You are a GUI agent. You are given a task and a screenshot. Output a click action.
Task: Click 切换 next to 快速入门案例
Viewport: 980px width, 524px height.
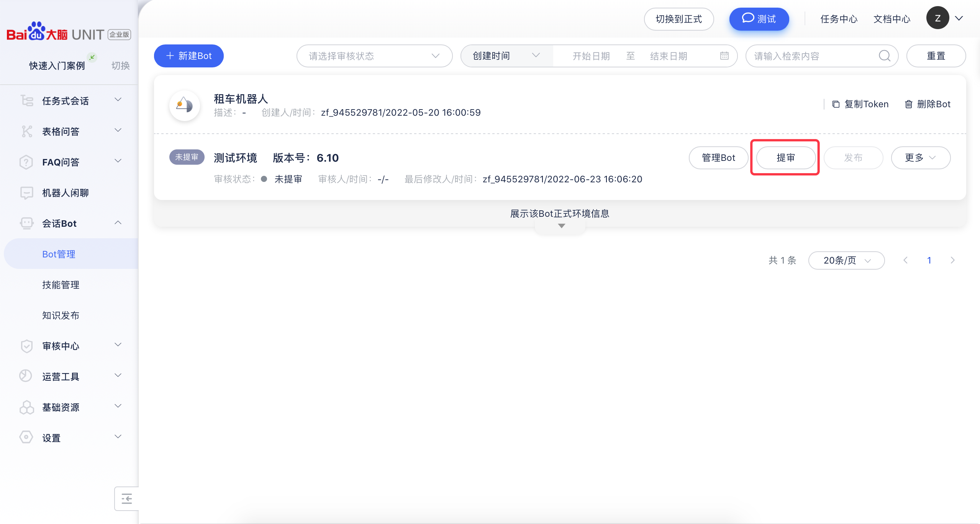[x=121, y=66]
